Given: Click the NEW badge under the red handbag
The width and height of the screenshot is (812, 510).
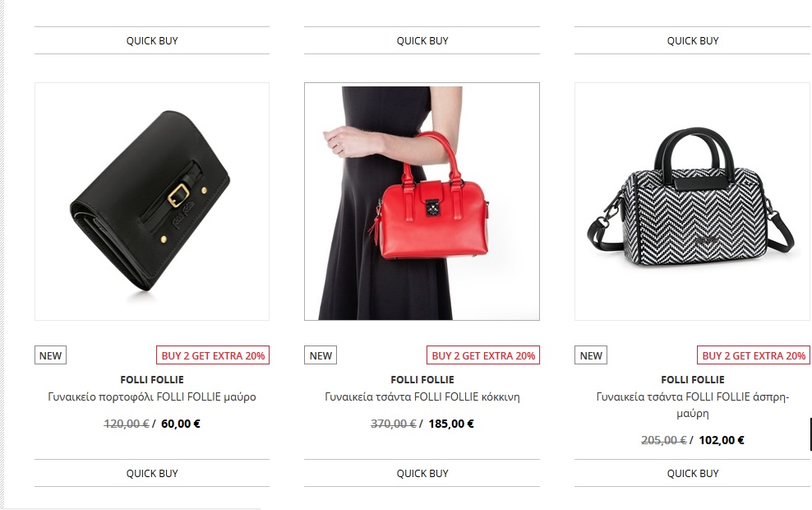Looking at the screenshot, I should pos(321,355).
